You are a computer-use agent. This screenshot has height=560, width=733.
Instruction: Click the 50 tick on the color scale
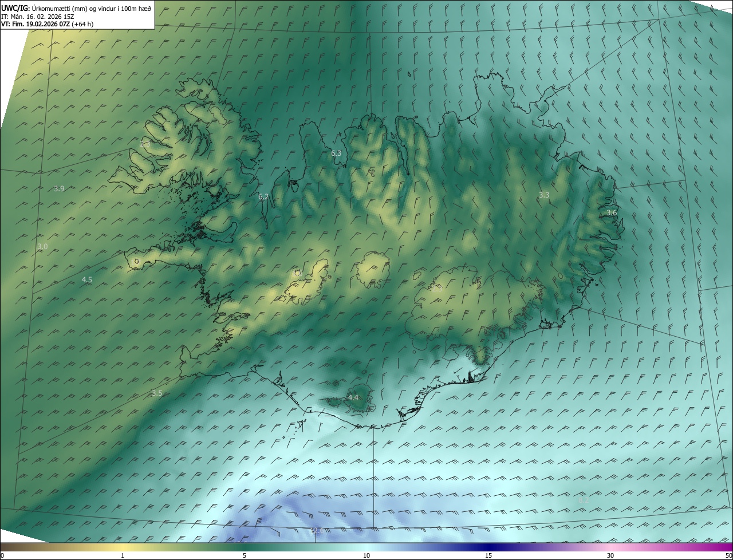pos(728,556)
